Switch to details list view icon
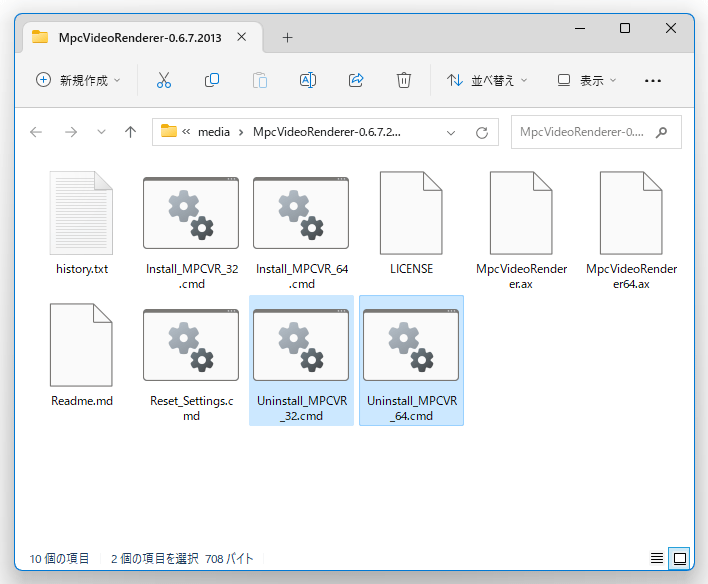Screen dimensions: 708x584 pyautogui.click(x=657, y=558)
